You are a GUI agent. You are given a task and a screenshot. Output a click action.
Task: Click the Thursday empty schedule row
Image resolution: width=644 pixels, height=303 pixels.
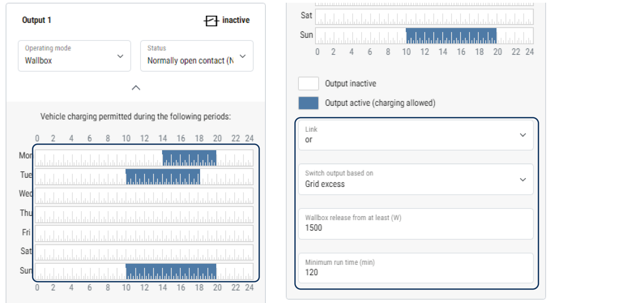point(144,215)
